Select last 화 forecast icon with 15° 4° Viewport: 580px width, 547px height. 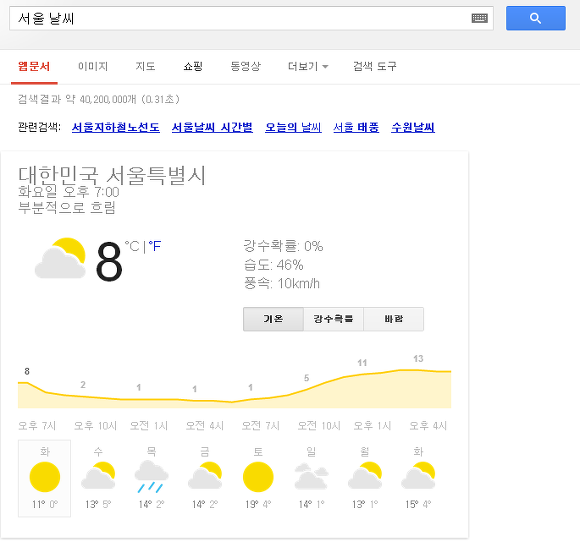coord(418,476)
